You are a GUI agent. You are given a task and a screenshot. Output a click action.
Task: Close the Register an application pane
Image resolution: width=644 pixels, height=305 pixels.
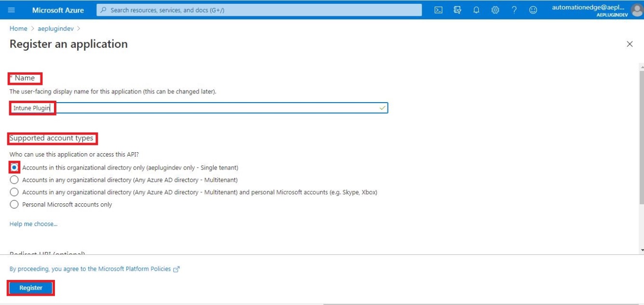click(x=630, y=44)
